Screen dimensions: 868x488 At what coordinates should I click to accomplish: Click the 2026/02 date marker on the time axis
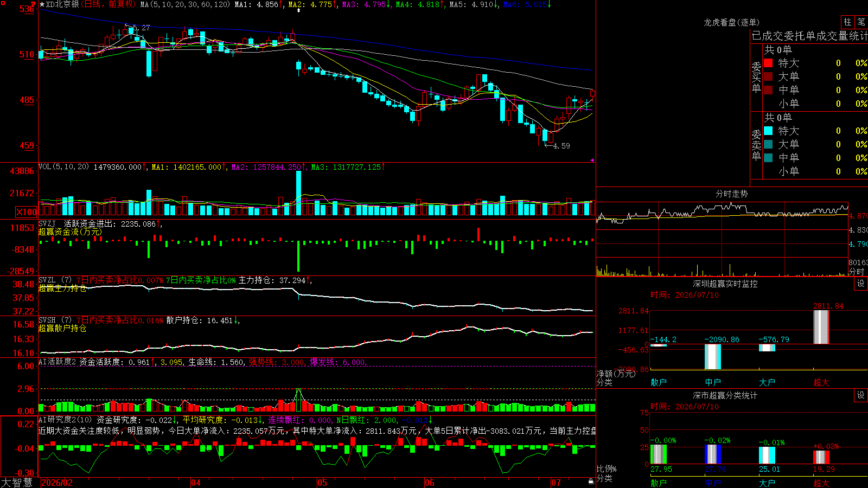[x=57, y=483]
